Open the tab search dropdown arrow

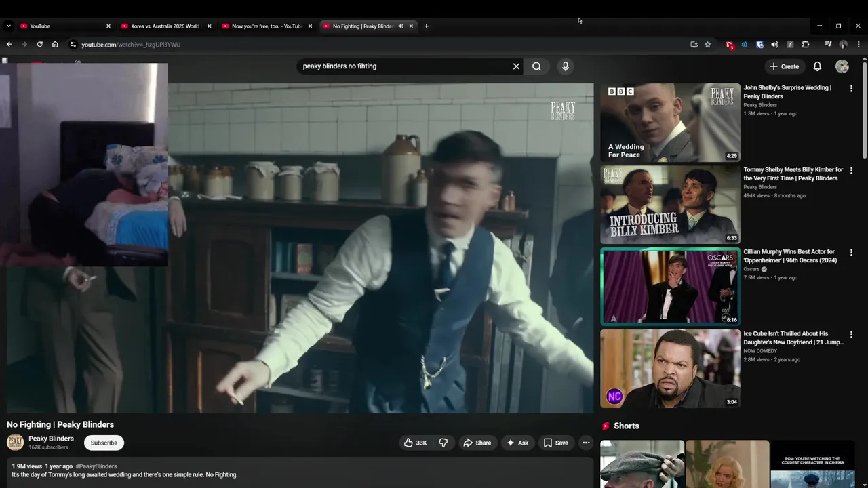[8, 26]
